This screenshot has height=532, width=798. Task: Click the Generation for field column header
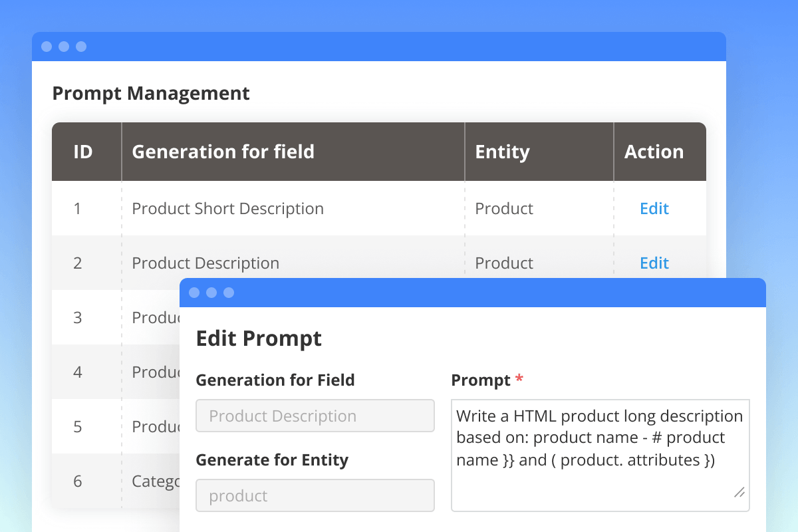(x=223, y=152)
